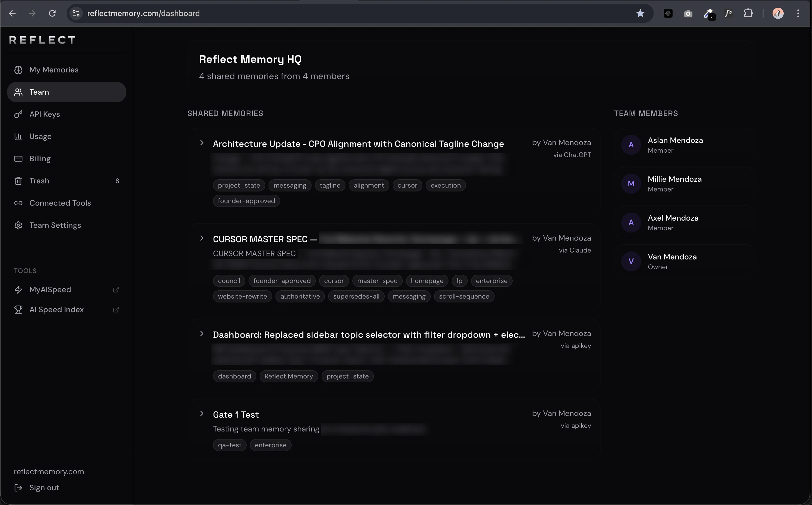Image resolution: width=812 pixels, height=505 pixels.
Task: Click the Trash bin icon in sidebar
Action: click(18, 181)
